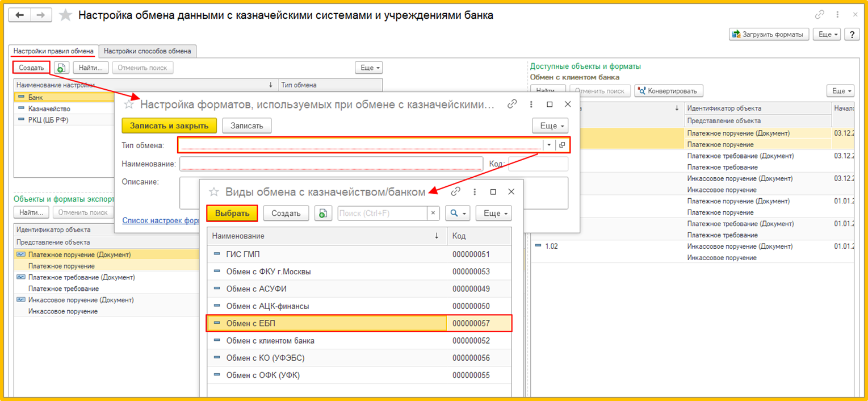
Task: Click Записать и закрыть button
Action: 169,126
